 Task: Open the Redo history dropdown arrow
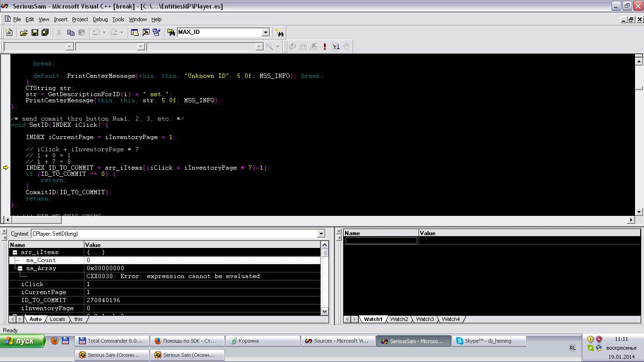tap(122, 32)
